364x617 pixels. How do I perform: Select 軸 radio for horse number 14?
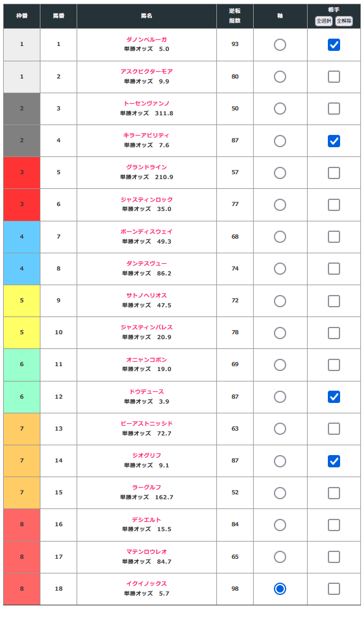280,461
